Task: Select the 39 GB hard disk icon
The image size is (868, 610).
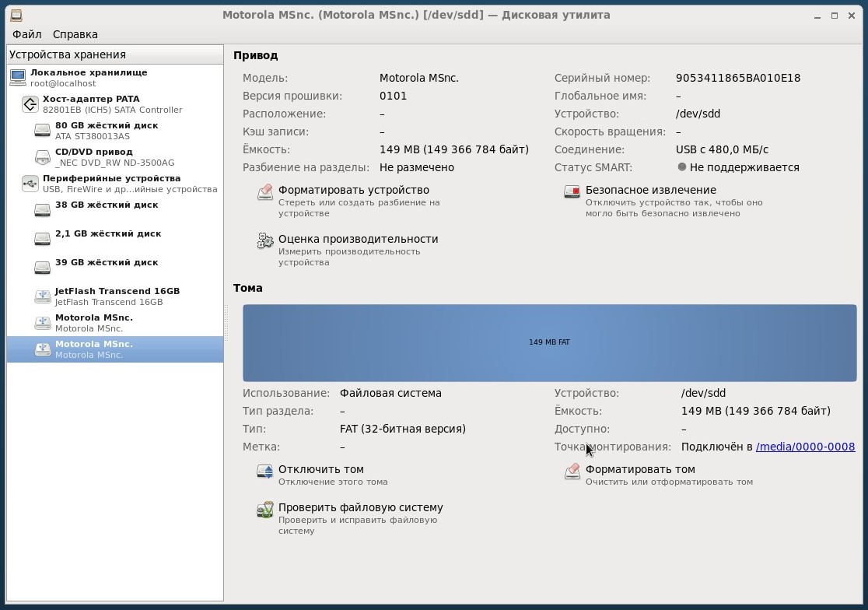Action: click(x=43, y=268)
